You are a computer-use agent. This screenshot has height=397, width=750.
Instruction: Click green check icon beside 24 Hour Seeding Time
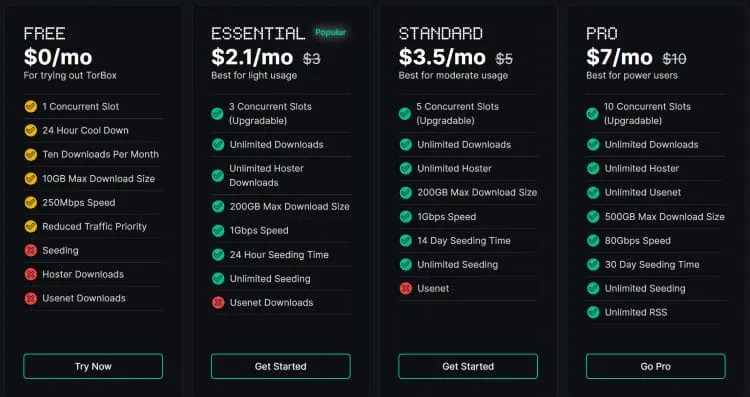pyautogui.click(x=218, y=254)
